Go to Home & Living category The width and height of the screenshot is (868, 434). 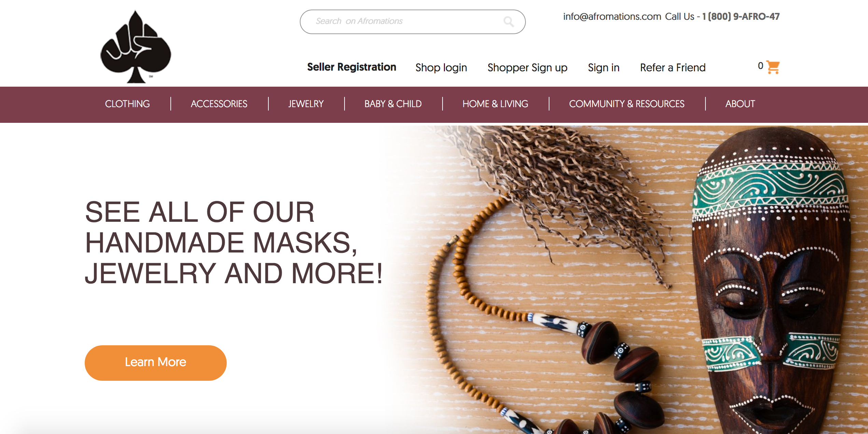coord(495,104)
